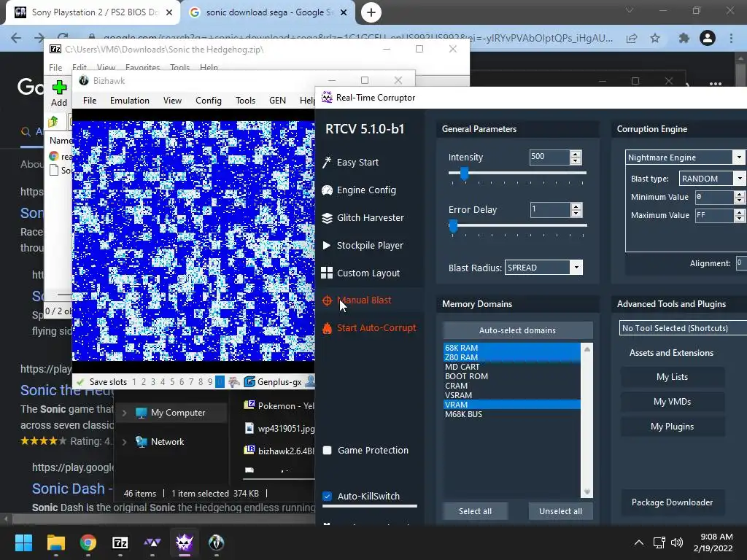Screen dimensions: 747x560
Task: Click Genplus-gx core icon in status bar
Action: pos(249,382)
